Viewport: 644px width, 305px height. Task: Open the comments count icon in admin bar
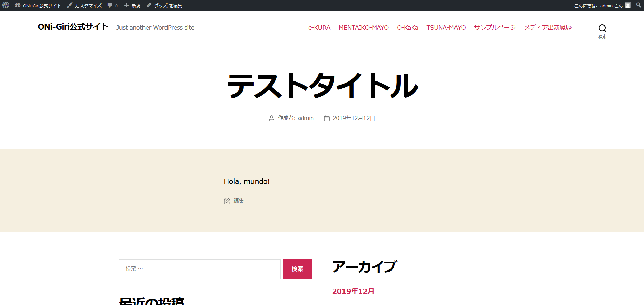(110, 5)
